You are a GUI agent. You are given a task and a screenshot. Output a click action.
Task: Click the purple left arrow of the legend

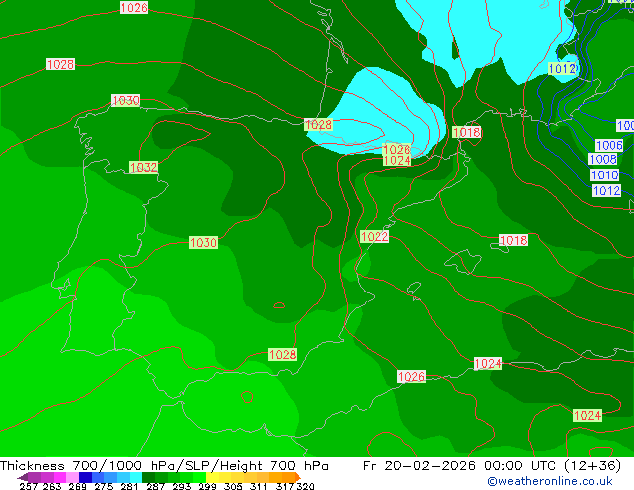(x=23, y=478)
